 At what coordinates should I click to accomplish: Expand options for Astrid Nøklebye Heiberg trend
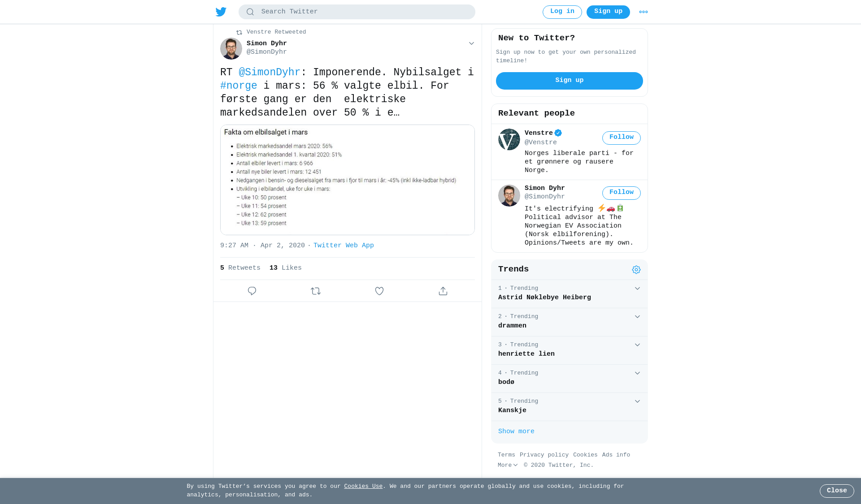coord(637,289)
